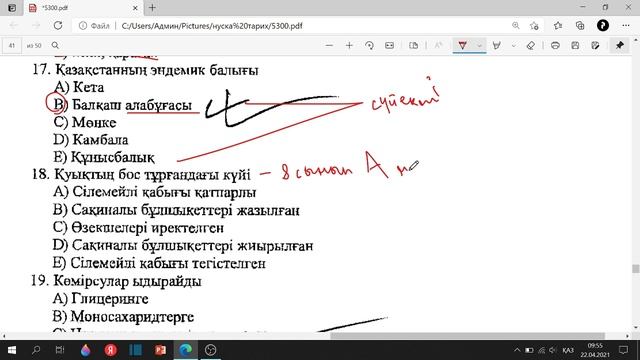The height and width of the screenshot is (360, 640).
Task: Print the PDF document
Action: pyautogui.click(x=555, y=45)
